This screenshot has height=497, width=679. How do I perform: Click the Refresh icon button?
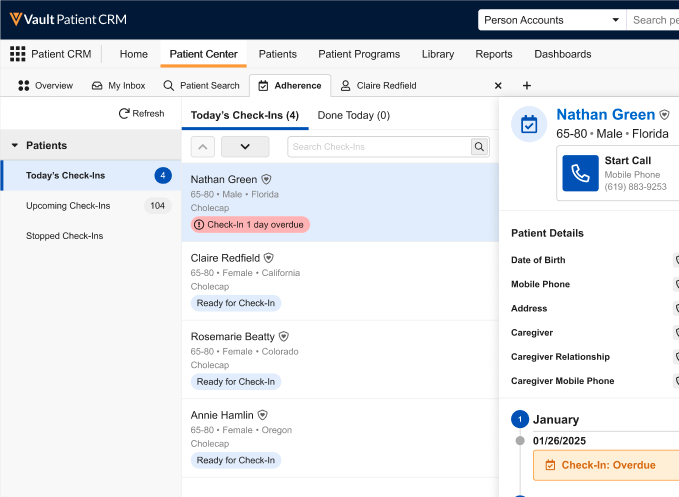pos(124,114)
